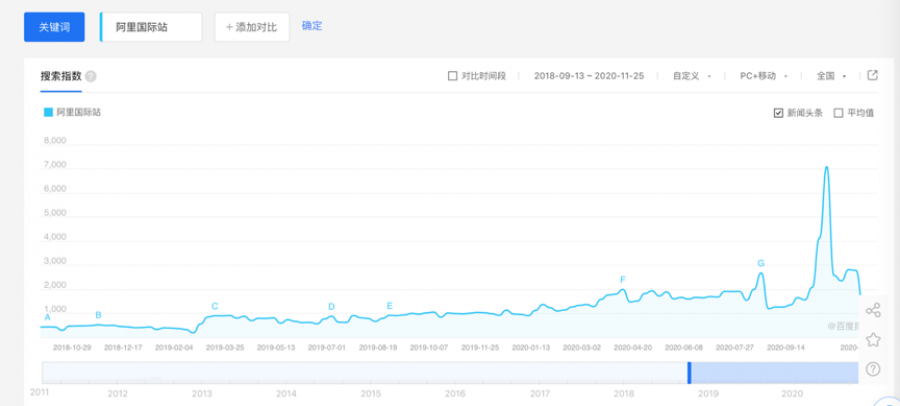
Task: Click the share icon on the right sidebar
Action: pos(873,311)
